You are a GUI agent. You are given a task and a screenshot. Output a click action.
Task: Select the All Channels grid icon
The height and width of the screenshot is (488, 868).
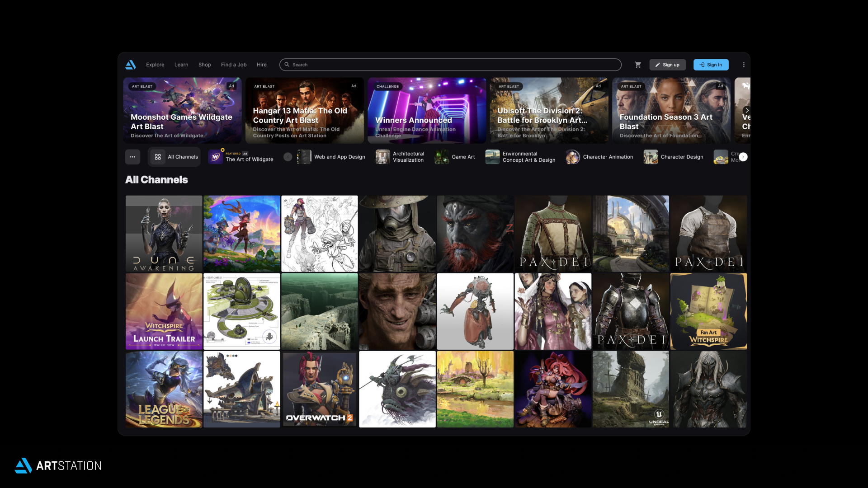coord(158,157)
